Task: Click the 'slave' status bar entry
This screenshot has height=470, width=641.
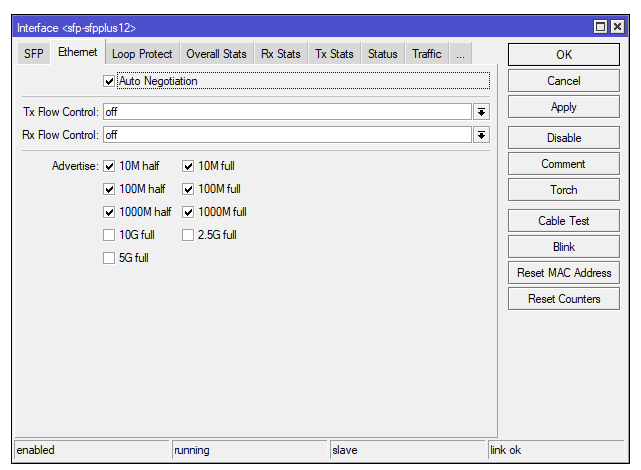Action: click(x=407, y=450)
